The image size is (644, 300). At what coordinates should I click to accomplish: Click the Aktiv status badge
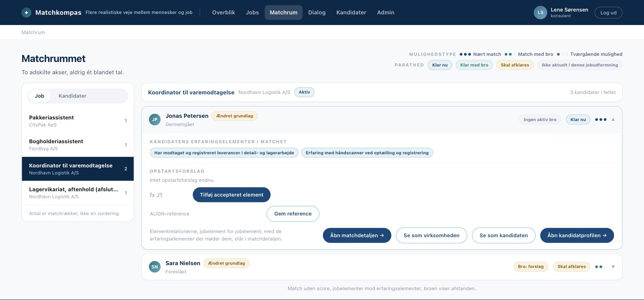304,92
